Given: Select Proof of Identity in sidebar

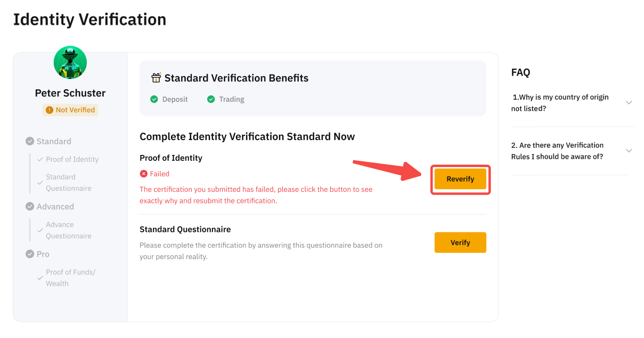Looking at the screenshot, I should (x=72, y=159).
